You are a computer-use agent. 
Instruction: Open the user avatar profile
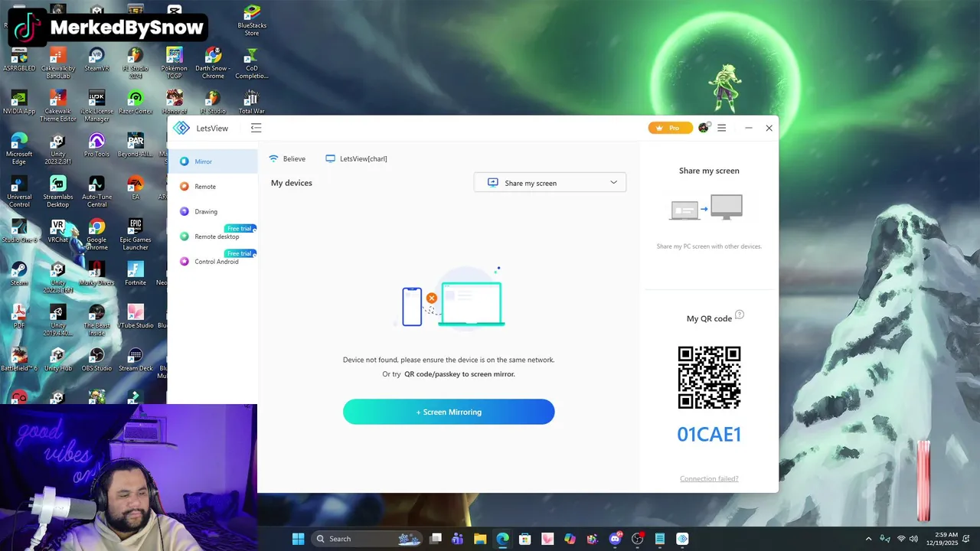(x=704, y=128)
